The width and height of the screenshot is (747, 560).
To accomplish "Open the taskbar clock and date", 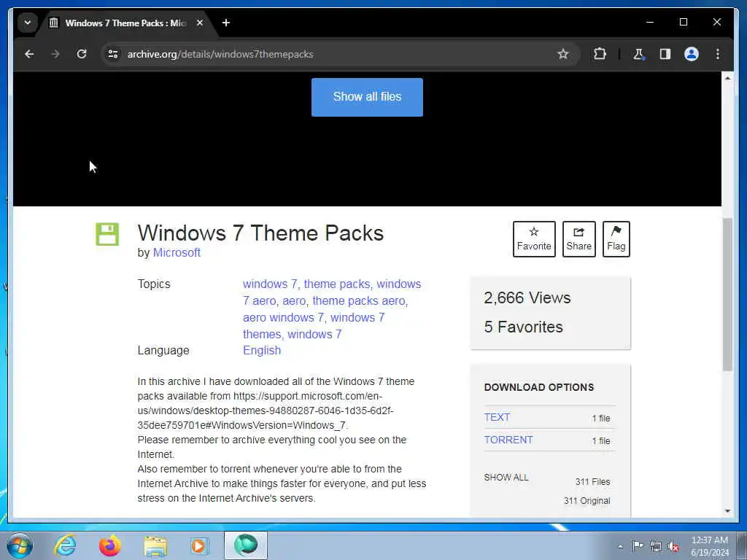I will pyautogui.click(x=710, y=546).
